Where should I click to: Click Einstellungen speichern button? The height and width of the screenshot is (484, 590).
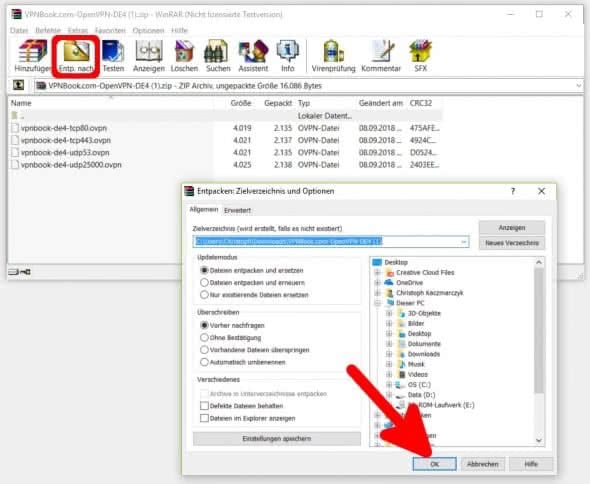[x=277, y=439]
